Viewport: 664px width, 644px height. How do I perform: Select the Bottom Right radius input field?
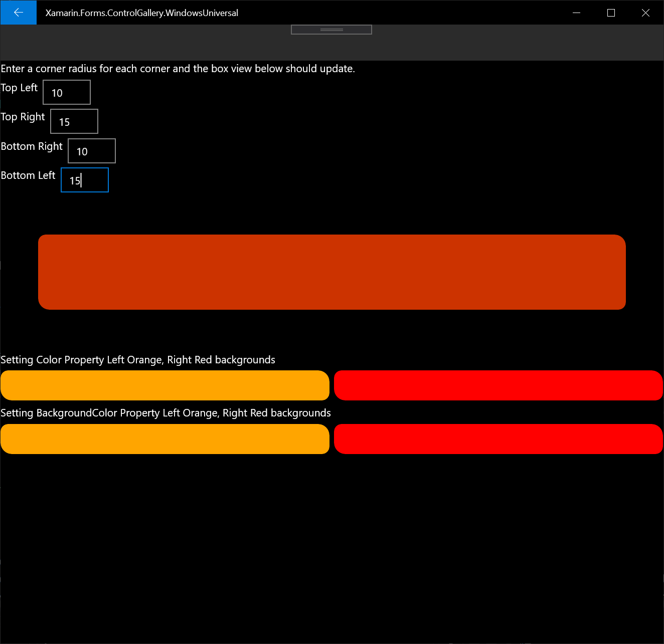(x=91, y=150)
